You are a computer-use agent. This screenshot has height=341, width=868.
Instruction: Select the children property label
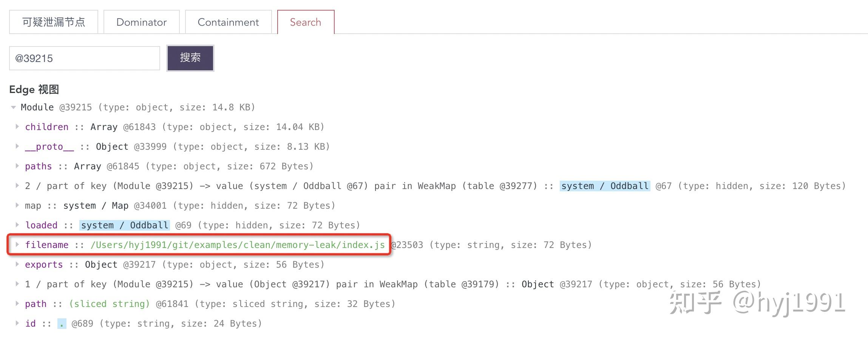click(x=46, y=127)
